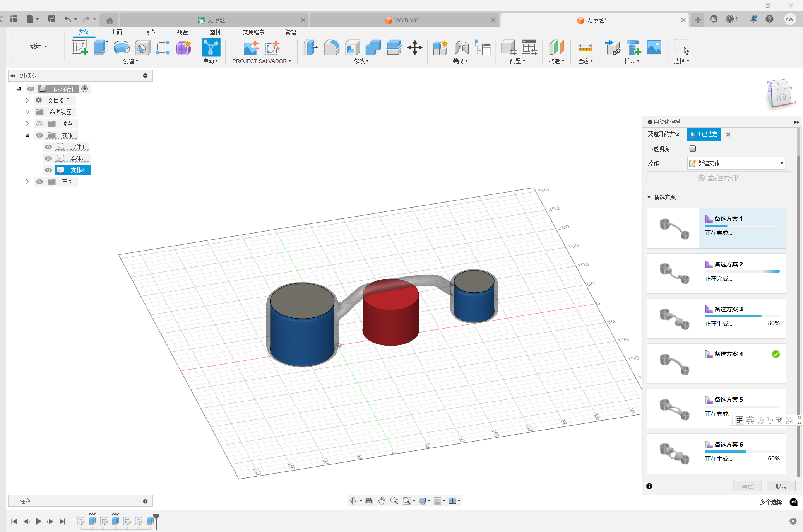Viewport: 803px width, 532px height.
Task: Open the Automated Modeling tool
Action: tap(211, 48)
